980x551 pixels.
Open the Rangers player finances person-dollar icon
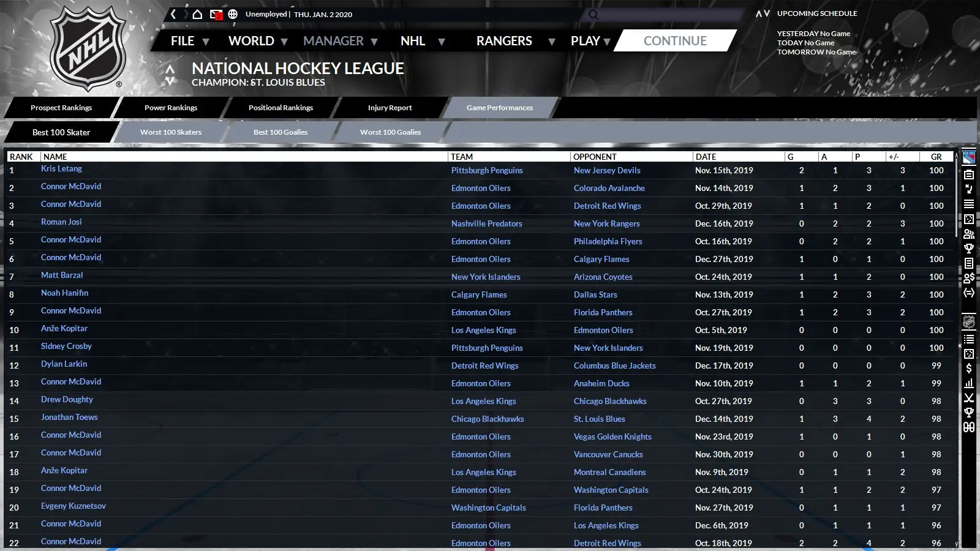(969, 278)
